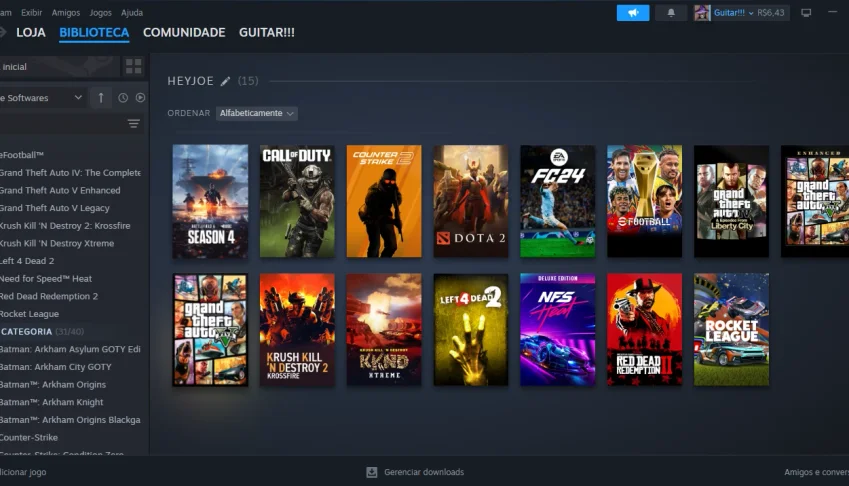Click the library search field in sidebar

pyautogui.click(x=61, y=124)
